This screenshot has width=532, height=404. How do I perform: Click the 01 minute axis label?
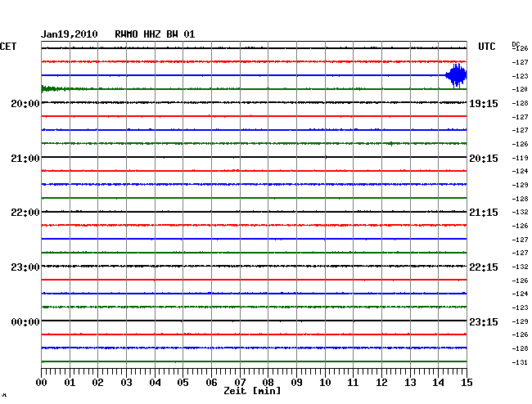coord(70,383)
